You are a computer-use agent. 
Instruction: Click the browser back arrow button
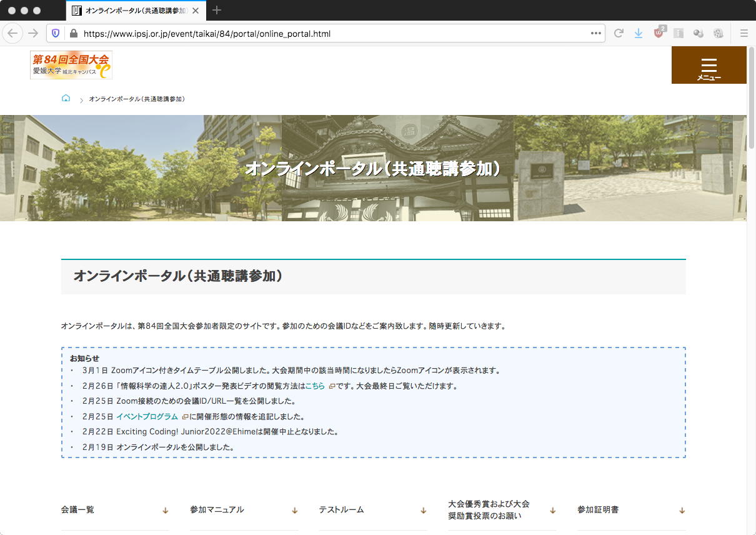(12, 34)
